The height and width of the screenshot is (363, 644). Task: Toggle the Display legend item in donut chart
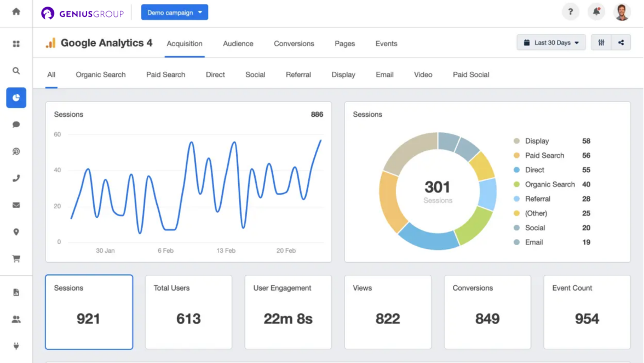pyautogui.click(x=537, y=141)
